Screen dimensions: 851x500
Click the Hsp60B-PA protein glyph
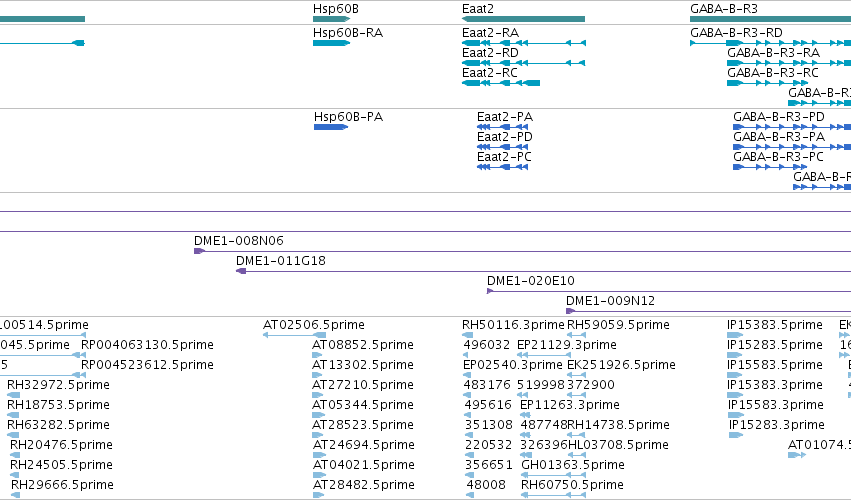[331, 127]
